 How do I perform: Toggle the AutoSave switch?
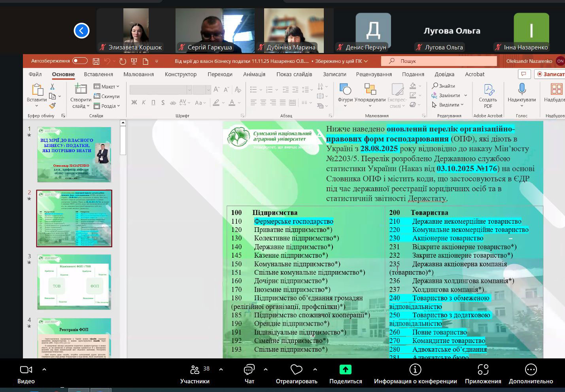pos(80,61)
